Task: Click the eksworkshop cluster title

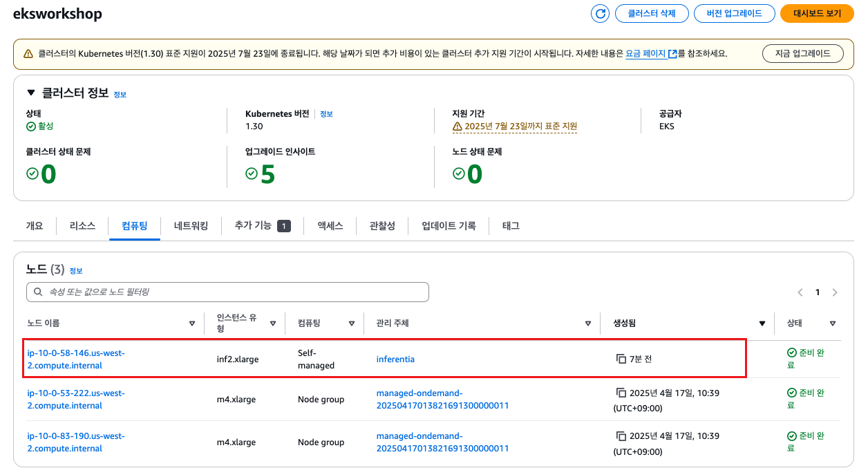Action: coord(57,14)
